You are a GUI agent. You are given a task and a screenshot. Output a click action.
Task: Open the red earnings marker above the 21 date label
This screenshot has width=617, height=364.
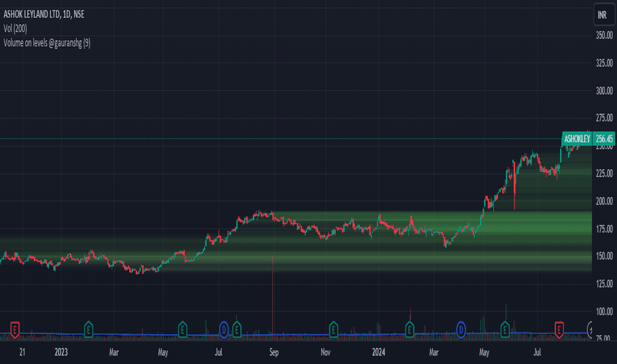point(15,330)
